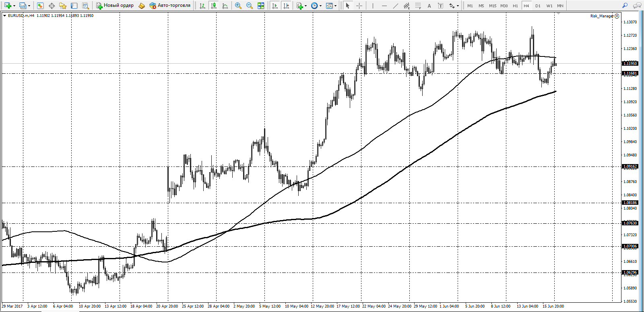Toggle chart auto scroll
644x312 pixels.
click(275, 6)
